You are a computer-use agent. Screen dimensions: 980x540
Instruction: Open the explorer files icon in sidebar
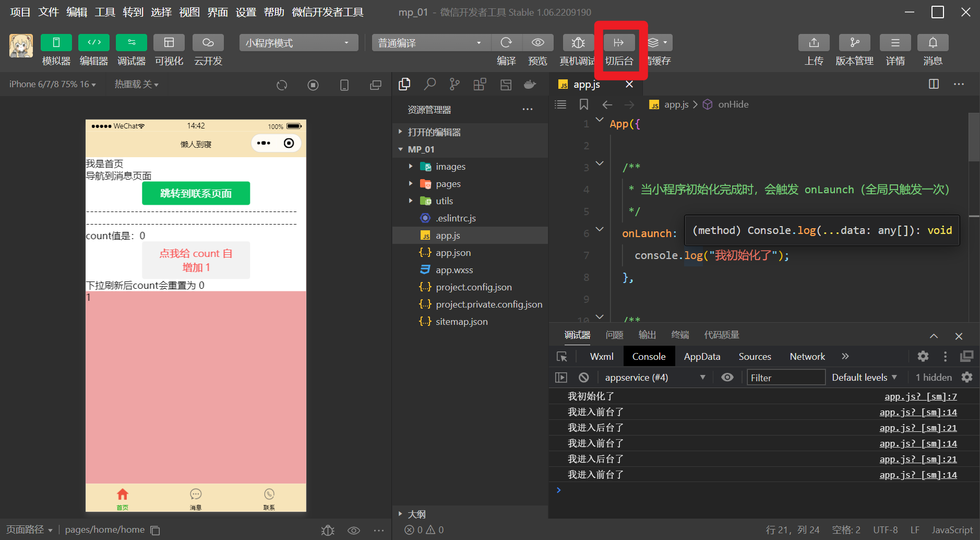point(404,84)
